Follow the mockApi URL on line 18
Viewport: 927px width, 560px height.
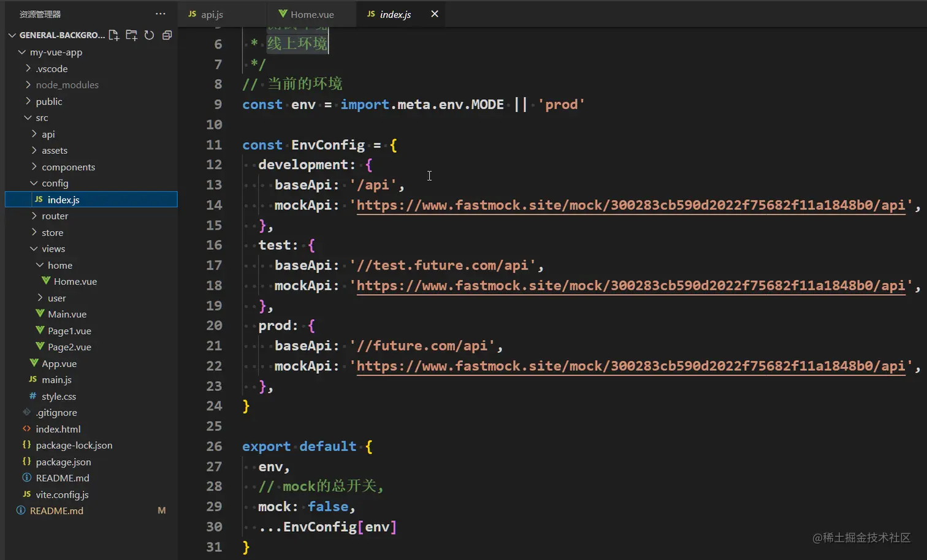tap(631, 286)
